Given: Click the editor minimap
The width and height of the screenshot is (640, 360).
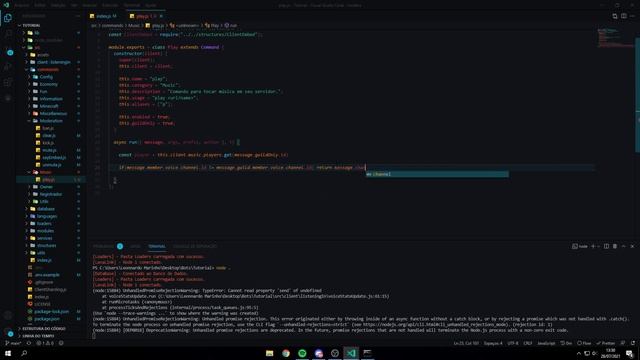Looking at the screenshot, I should (x=616, y=38).
